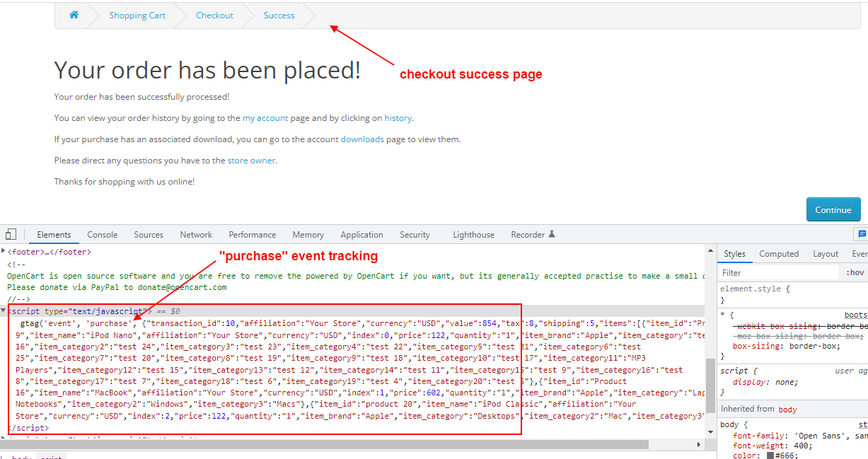Open the Memory tab
Image resolution: width=868 pixels, height=459 pixels.
308,235
